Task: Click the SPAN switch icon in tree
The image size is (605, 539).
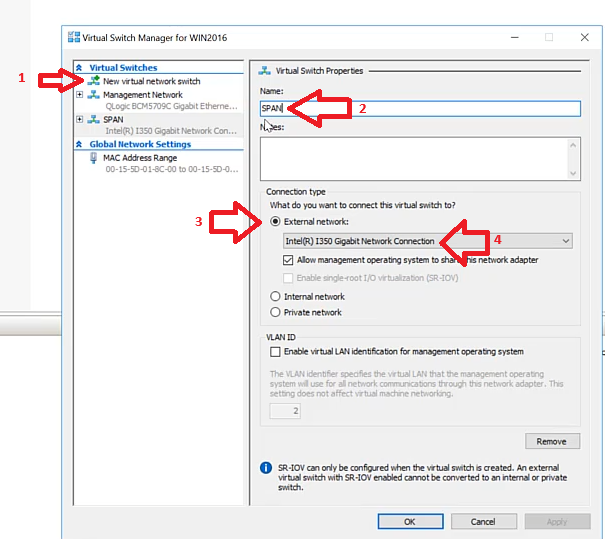Action: tap(93, 119)
